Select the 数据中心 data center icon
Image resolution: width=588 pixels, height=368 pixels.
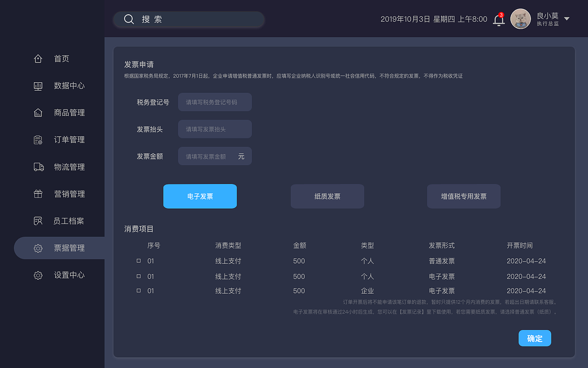(38, 86)
